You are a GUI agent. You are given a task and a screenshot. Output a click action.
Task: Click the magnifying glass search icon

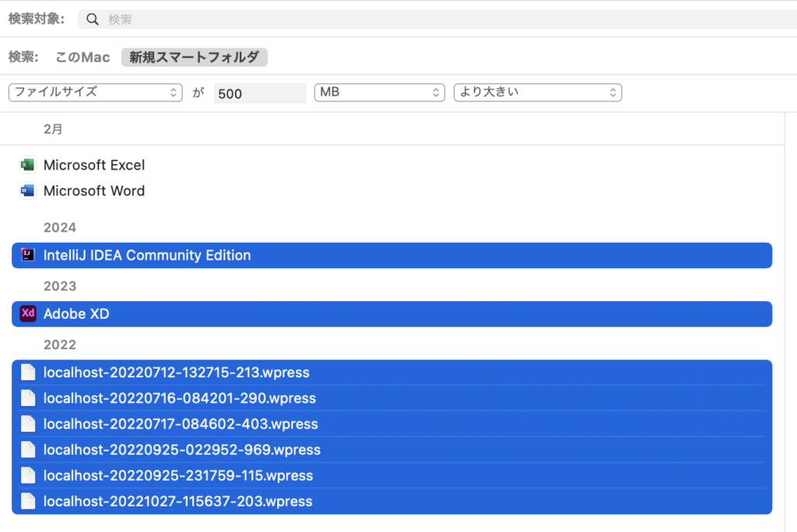[x=92, y=19]
